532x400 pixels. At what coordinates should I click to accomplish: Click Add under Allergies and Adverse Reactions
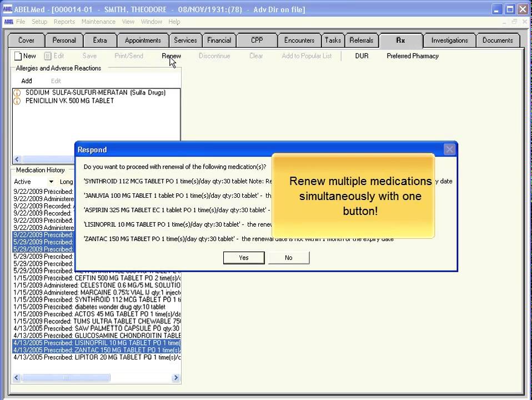click(x=27, y=81)
